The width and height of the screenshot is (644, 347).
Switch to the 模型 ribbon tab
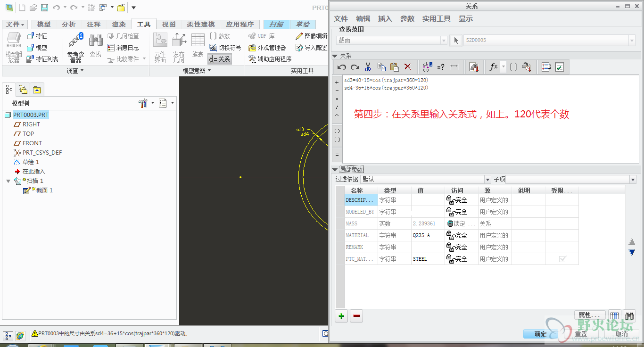44,25
